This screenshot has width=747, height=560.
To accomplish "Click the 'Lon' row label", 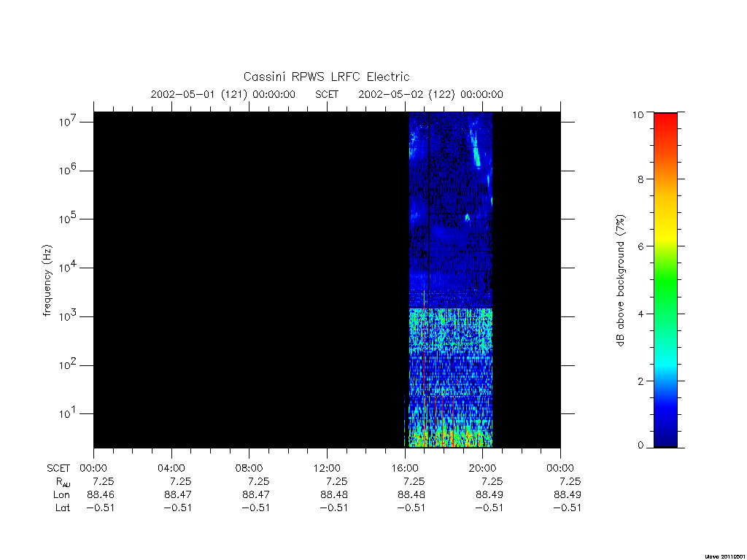I will coord(61,495).
